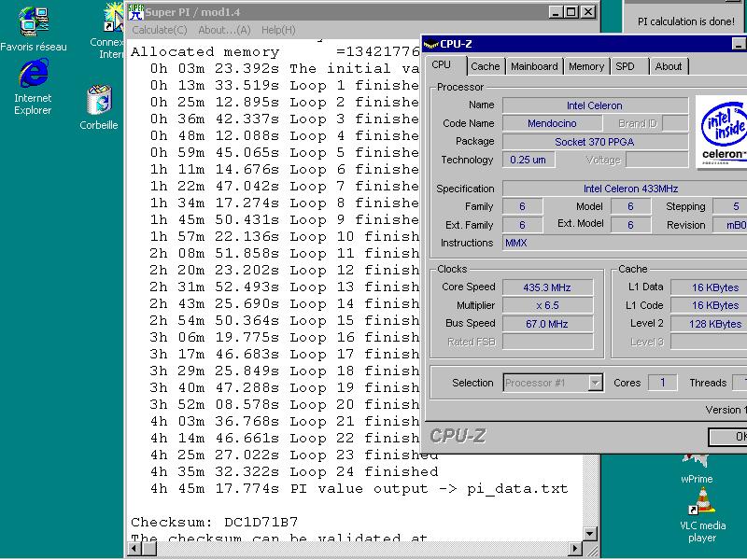Close the Super PI window

pyautogui.click(x=589, y=12)
